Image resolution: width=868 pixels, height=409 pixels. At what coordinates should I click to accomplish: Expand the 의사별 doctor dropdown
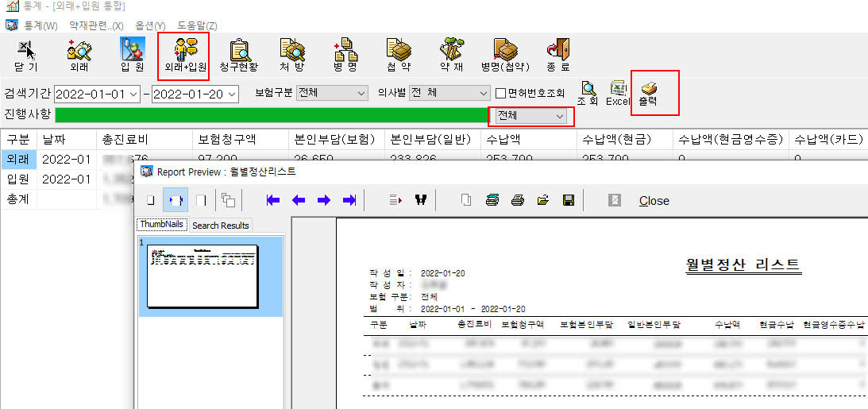(483, 94)
